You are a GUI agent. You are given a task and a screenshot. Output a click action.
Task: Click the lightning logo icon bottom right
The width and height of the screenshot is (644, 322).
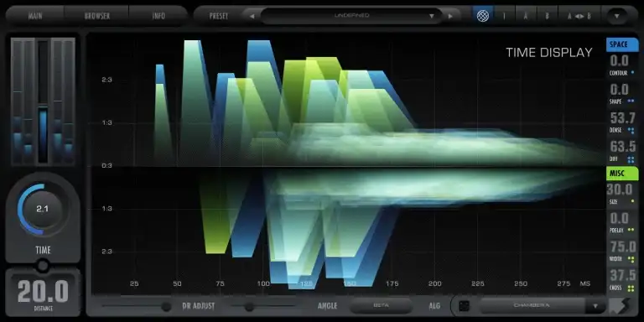pos(619,306)
